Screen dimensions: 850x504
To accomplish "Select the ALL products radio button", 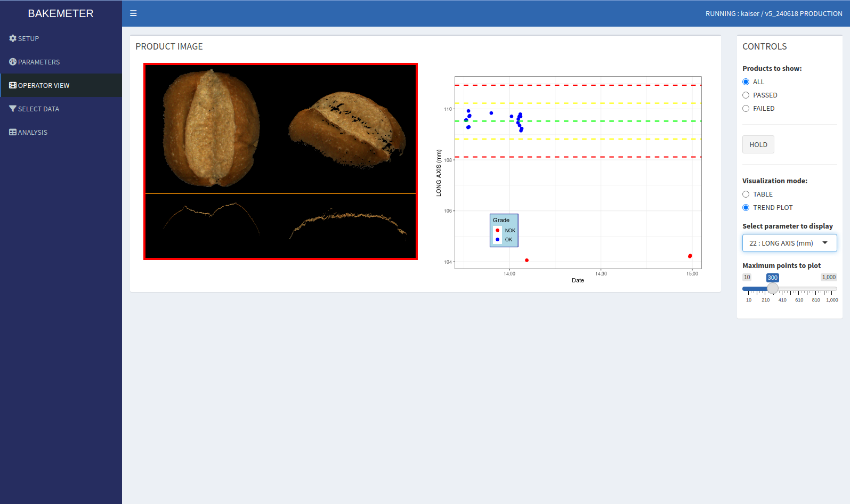I will [x=746, y=82].
